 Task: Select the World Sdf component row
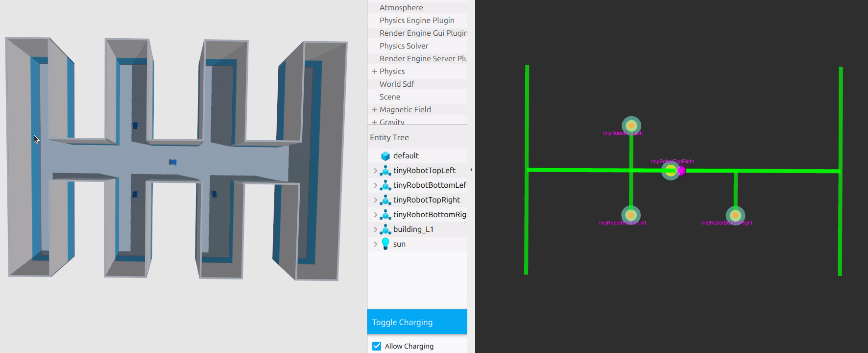[397, 84]
